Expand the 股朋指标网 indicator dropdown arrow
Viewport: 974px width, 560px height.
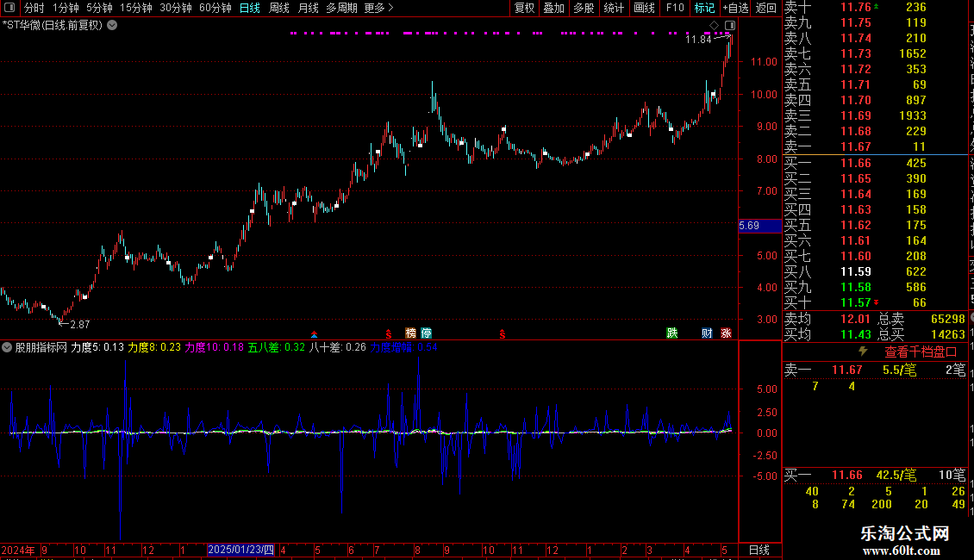pos(7,347)
